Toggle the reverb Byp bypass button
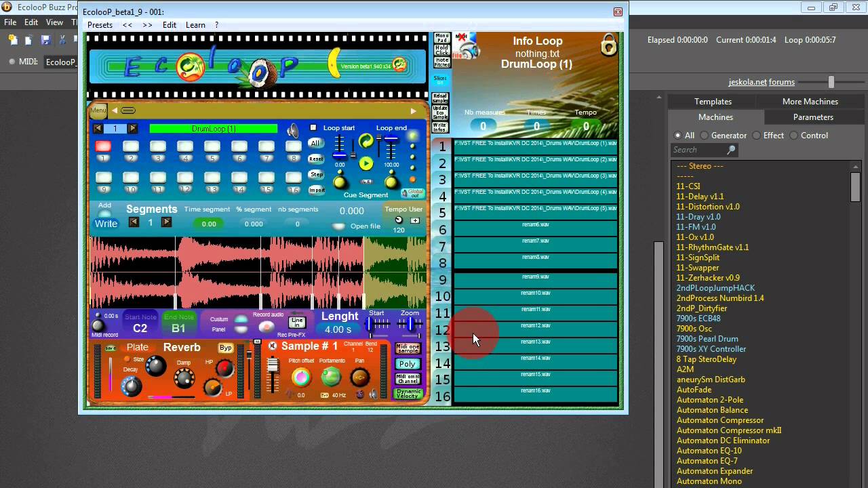This screenshot has height=488, width=868. (x=226, y=348)
